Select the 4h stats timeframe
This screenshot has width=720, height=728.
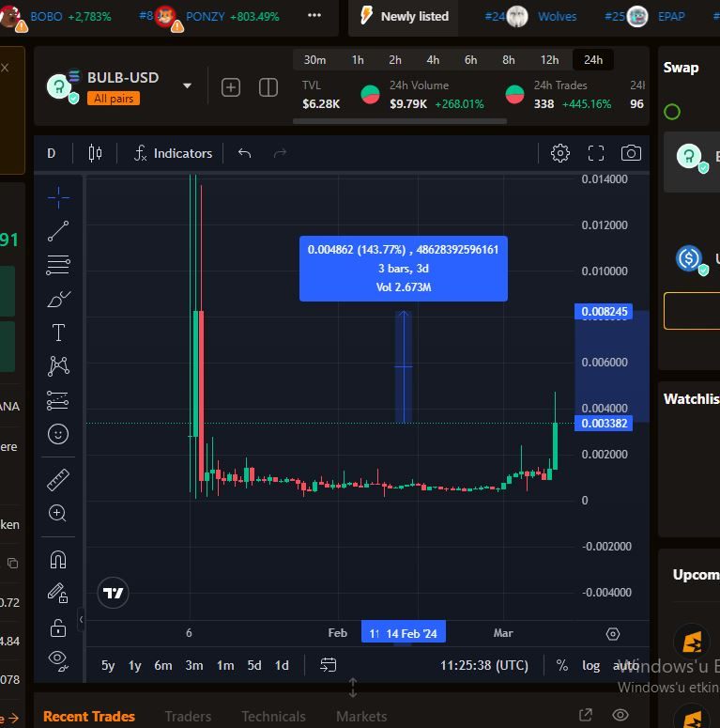(433, 60)
